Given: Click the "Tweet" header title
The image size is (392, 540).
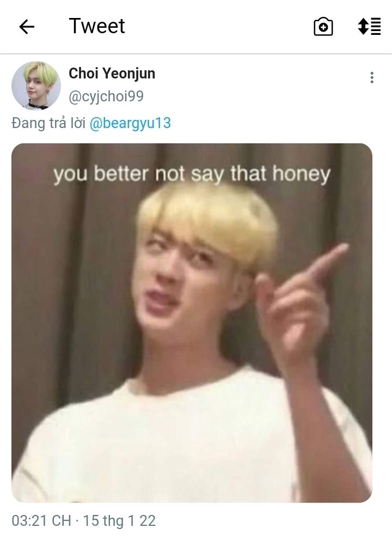Looking at the screenshot, I should (97, 26).
